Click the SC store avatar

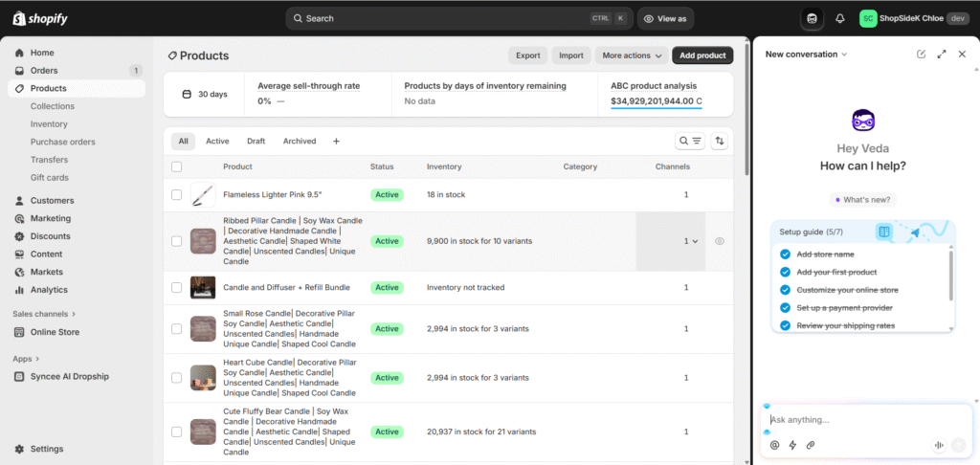(868, 19)
